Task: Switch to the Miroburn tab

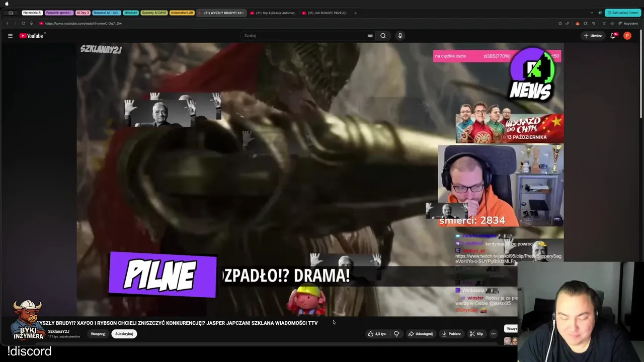Action: click(x=131, y=13)
